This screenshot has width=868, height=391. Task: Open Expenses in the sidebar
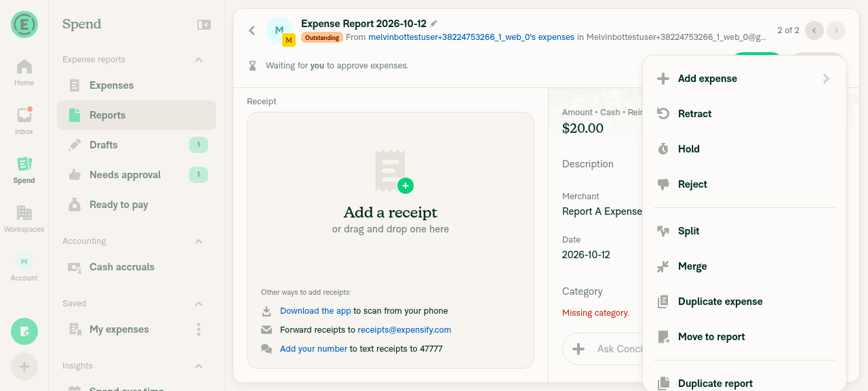coord(136,85)
